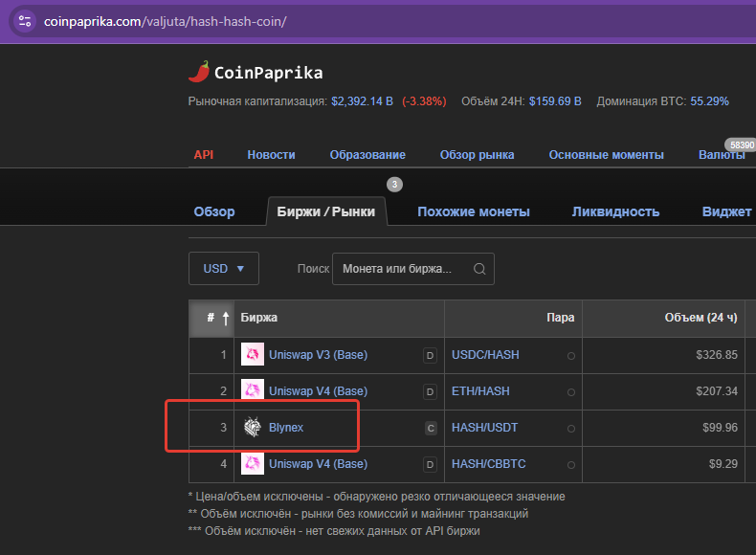Open the Uniswap V3 (Base) link
The height and width of the screenshot is (555, 756).
[x=319, y=355]
